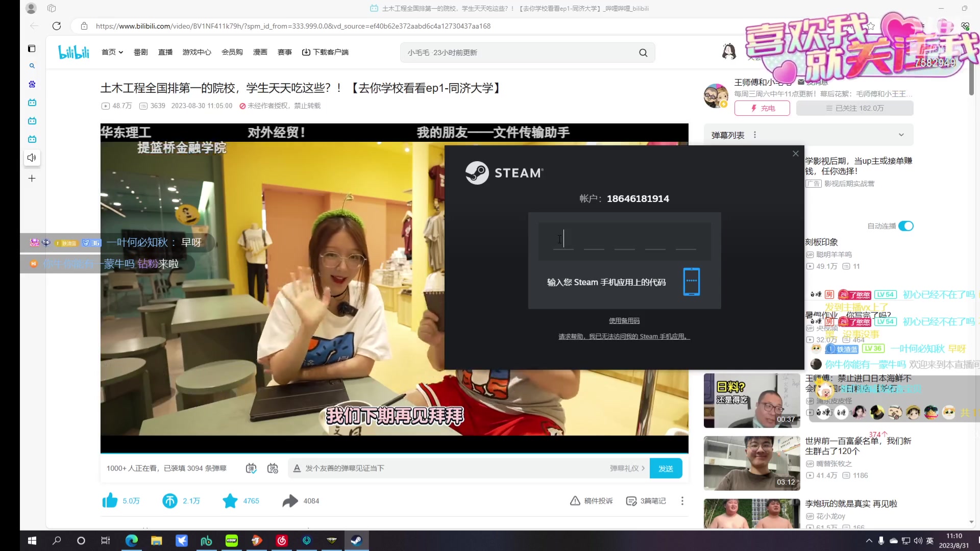Click the sidebar search icon
Image resolution: width=980 pixels, height=551 pixels.
(x=32, y=66)
